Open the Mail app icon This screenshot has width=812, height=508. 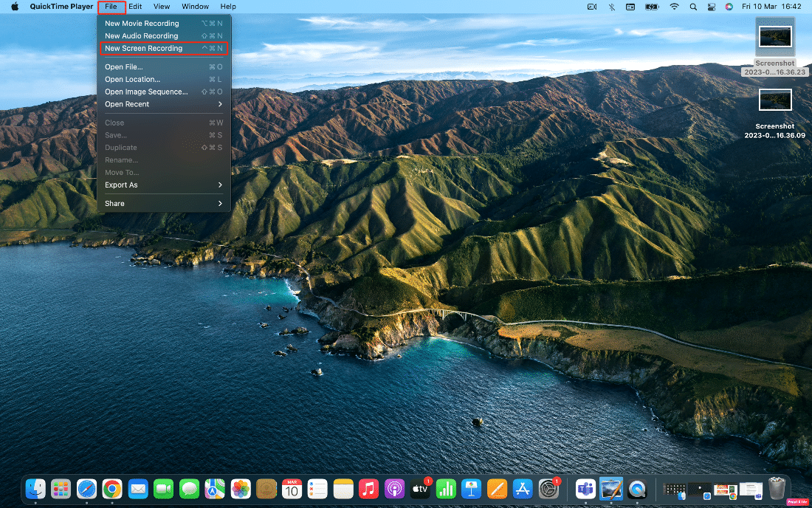point(138,489)
